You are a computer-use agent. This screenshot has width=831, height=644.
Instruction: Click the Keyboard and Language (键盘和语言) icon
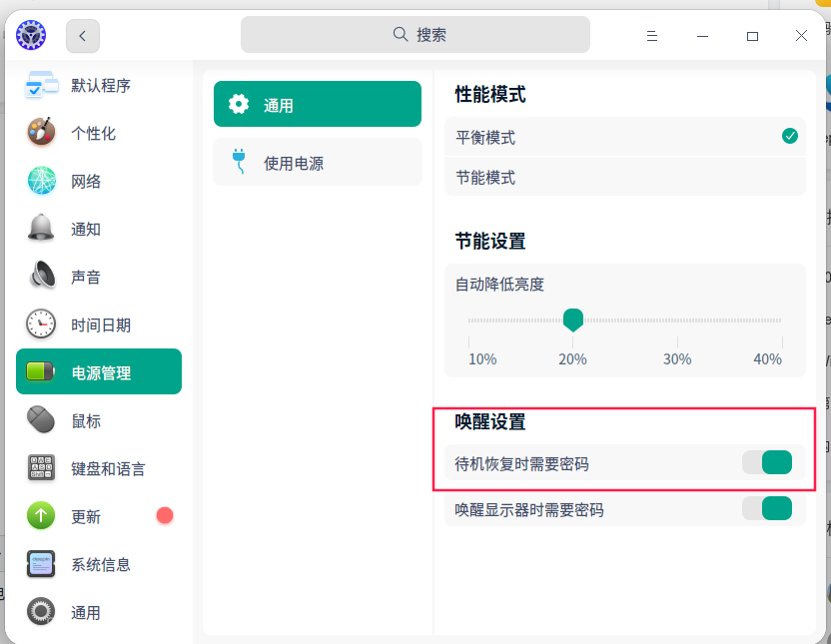[41, 469]
